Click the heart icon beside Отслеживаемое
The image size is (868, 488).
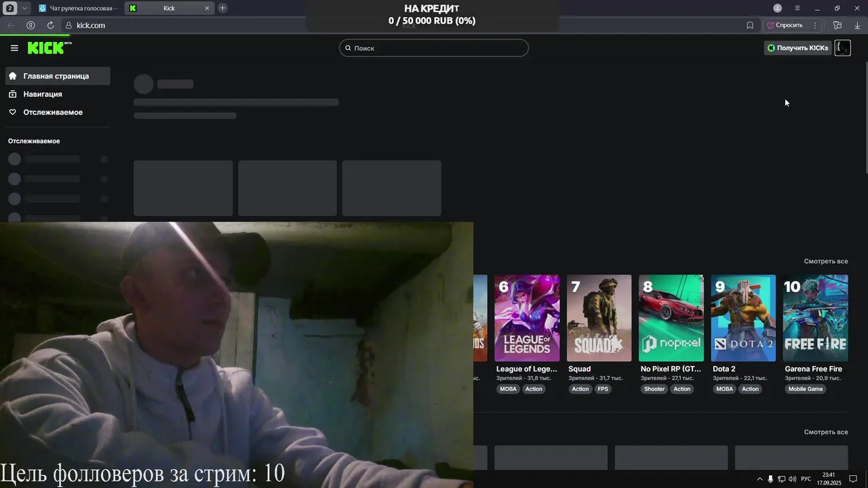coord(13,112)
